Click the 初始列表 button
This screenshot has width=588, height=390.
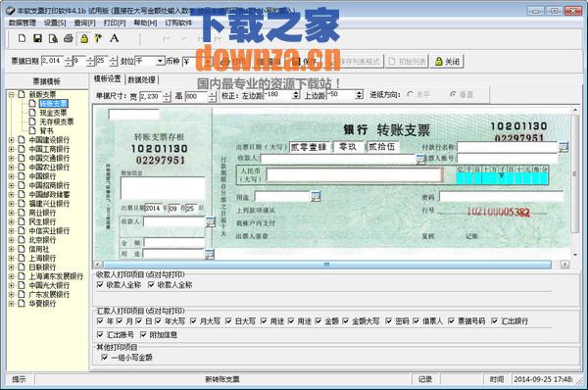(x=407, y=61)
